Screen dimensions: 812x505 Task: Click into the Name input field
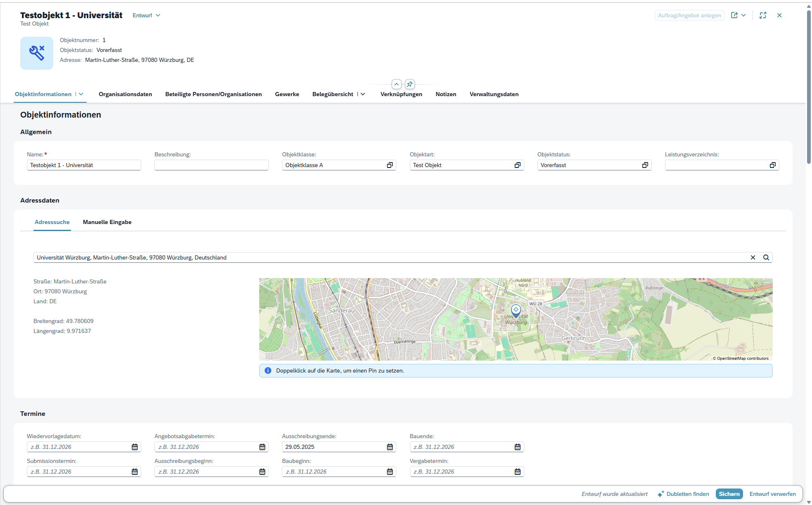pyautogui.click(x=84, y=165)
